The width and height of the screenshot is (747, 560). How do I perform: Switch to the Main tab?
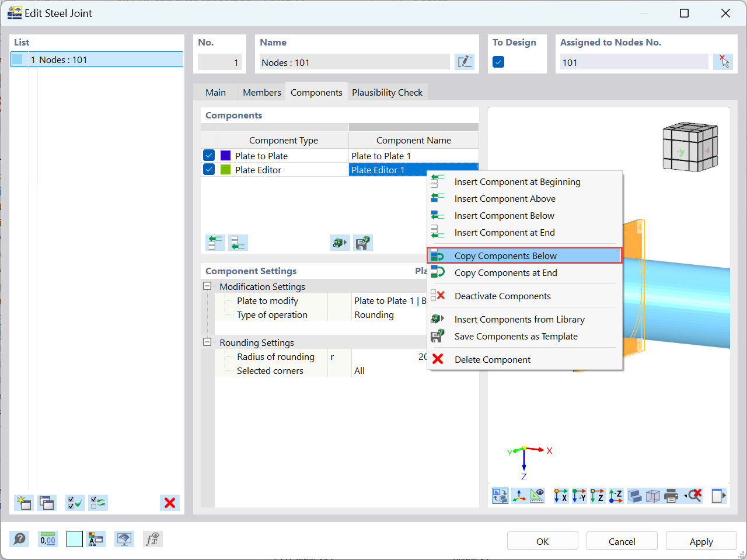click(215, 92)
